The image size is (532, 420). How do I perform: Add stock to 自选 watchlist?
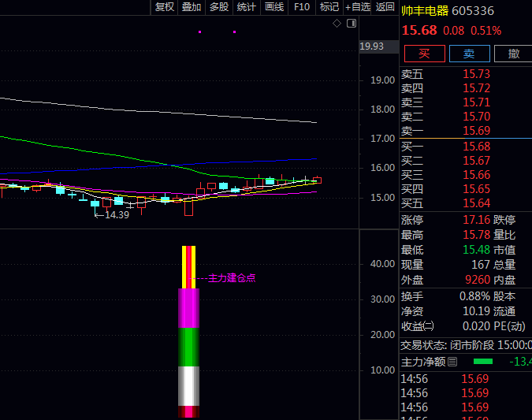pos(357,7)
